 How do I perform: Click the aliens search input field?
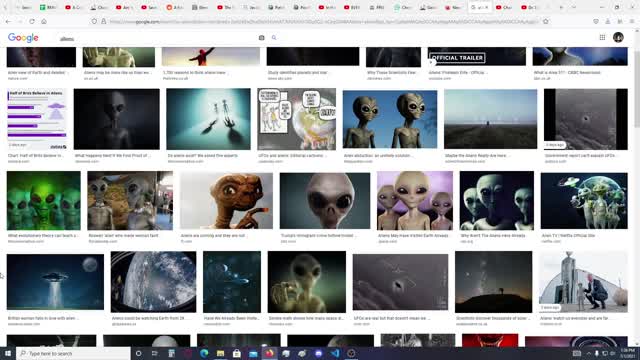pos(157,38)
